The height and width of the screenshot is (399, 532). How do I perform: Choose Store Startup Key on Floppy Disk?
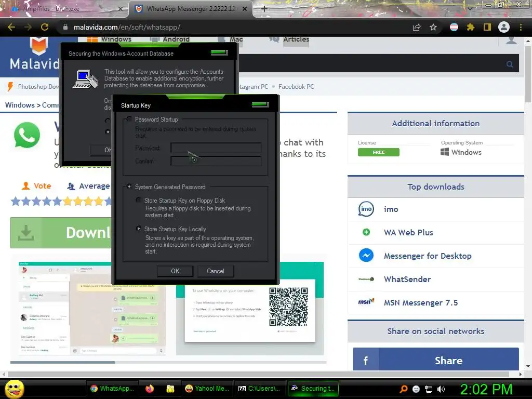pos(138,200)
